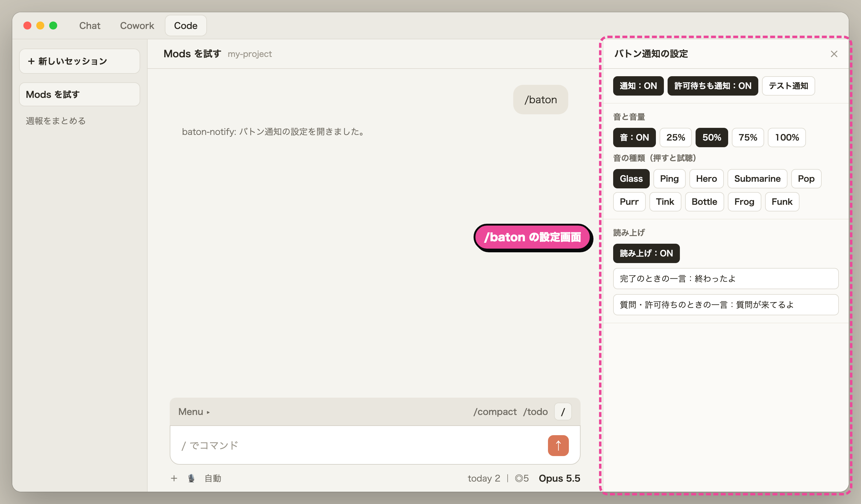The image size is (861, 504).
Task: Open the 自動 mode selector
Action: pyautogui.click(x=212, y=478)
